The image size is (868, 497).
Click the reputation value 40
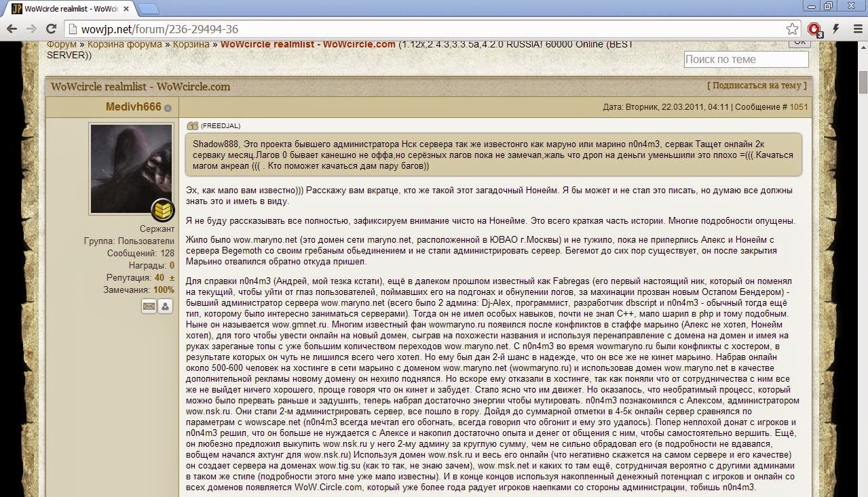click(x=159, y=277)
